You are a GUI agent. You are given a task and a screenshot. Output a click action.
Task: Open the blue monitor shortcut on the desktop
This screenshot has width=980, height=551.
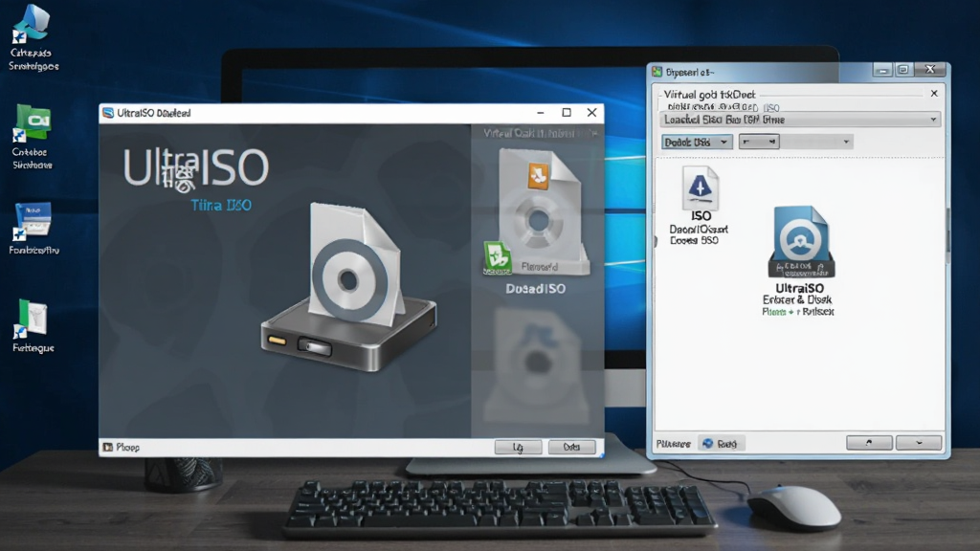[x=33, y=221]
